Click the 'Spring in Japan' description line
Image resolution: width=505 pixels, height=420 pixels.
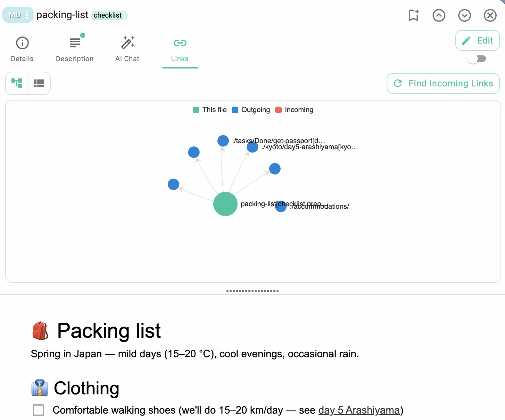click(x=195, y=354)
